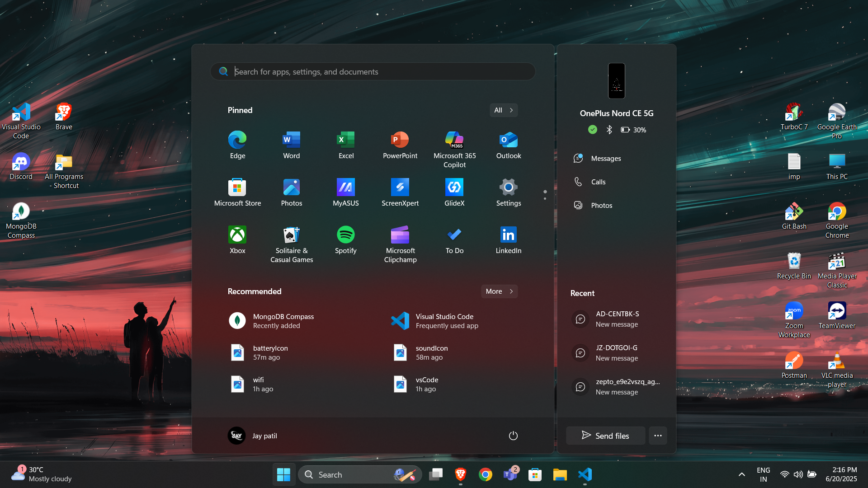The width and height of the screenshot is (868, 488).
Task: Open clock and date 2:16 PM
Action: 841,474
